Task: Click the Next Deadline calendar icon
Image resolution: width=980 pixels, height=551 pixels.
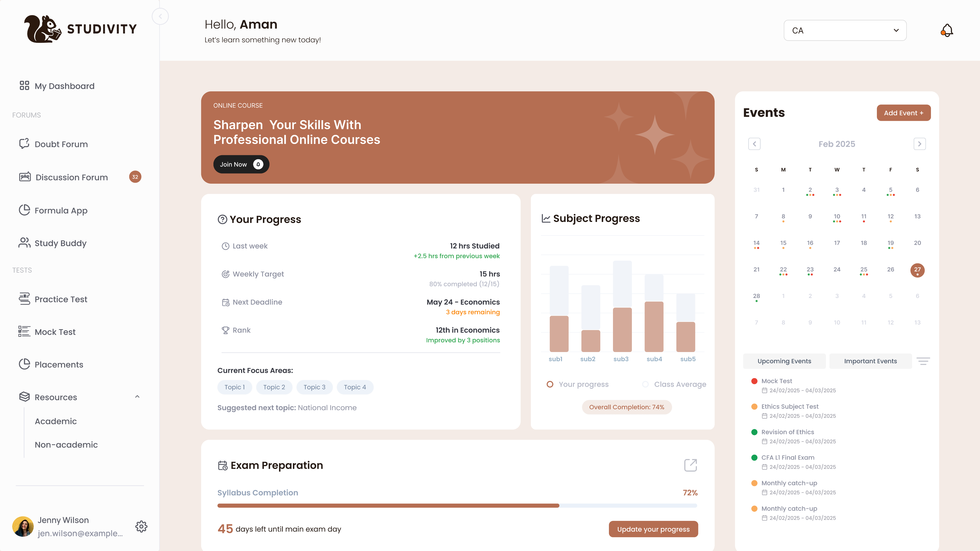Action: (226, 302)
